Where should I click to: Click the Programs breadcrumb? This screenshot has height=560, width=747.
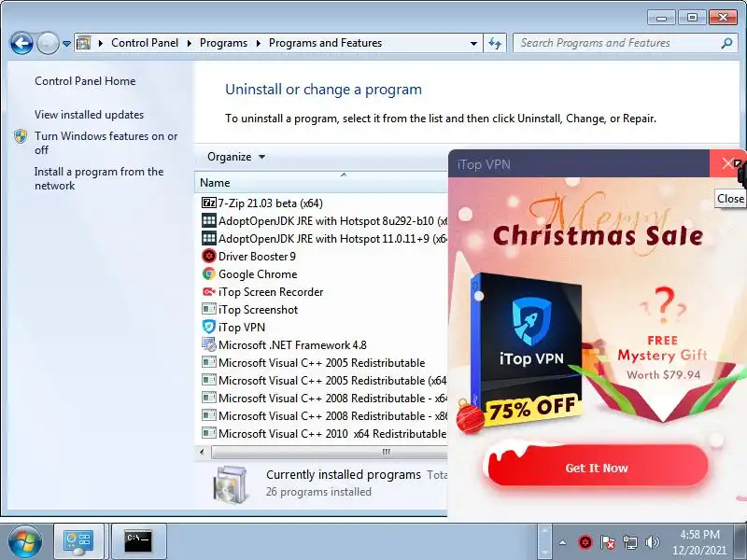tap(223, 43)
